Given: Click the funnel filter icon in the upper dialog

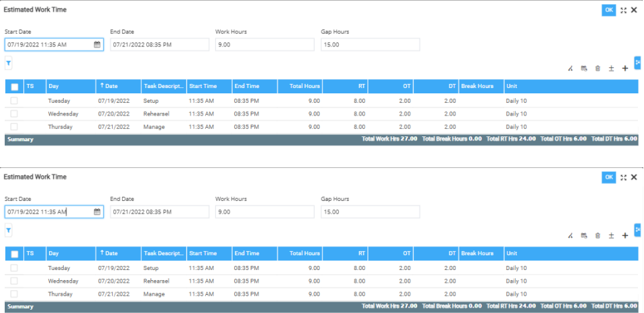Looking at the screenshot, I should pyautogui.click(x=9, y=63).
